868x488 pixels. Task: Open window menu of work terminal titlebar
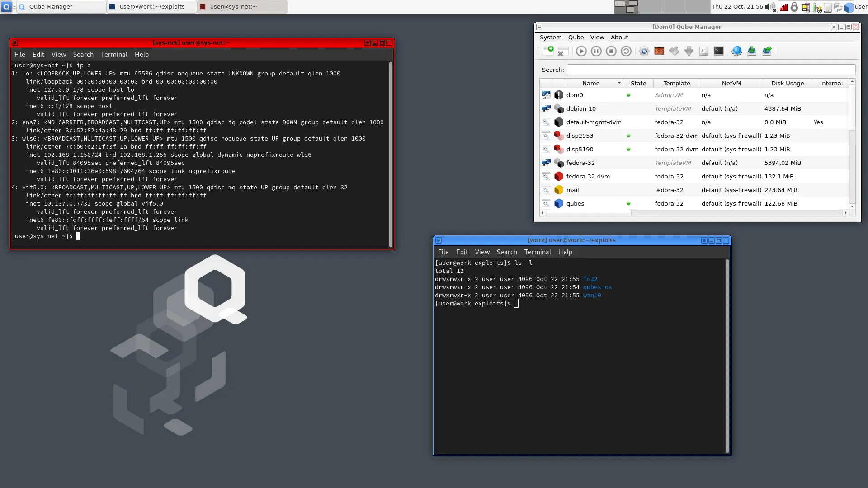pyautogui.click(x=439, y=240)
